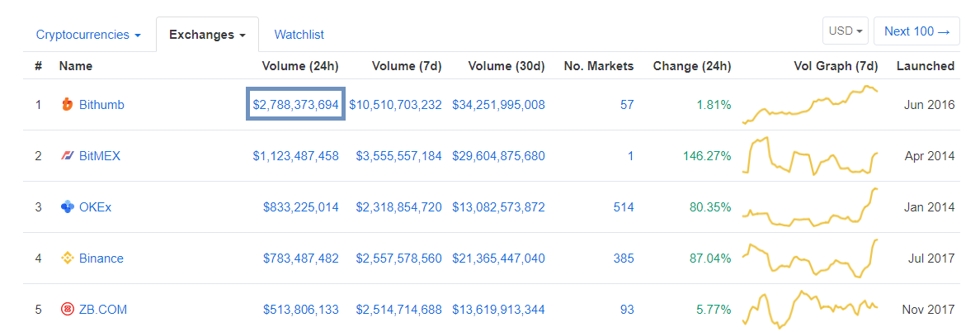View Bithumb's 7-day volume graph
980x332 pixels.
(810, 105)
